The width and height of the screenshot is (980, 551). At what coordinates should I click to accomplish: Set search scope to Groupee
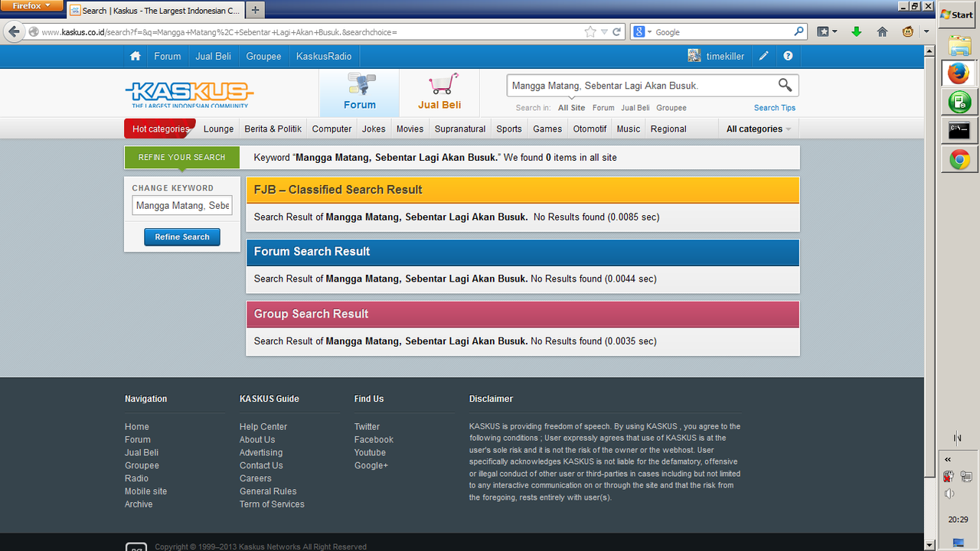671,108
